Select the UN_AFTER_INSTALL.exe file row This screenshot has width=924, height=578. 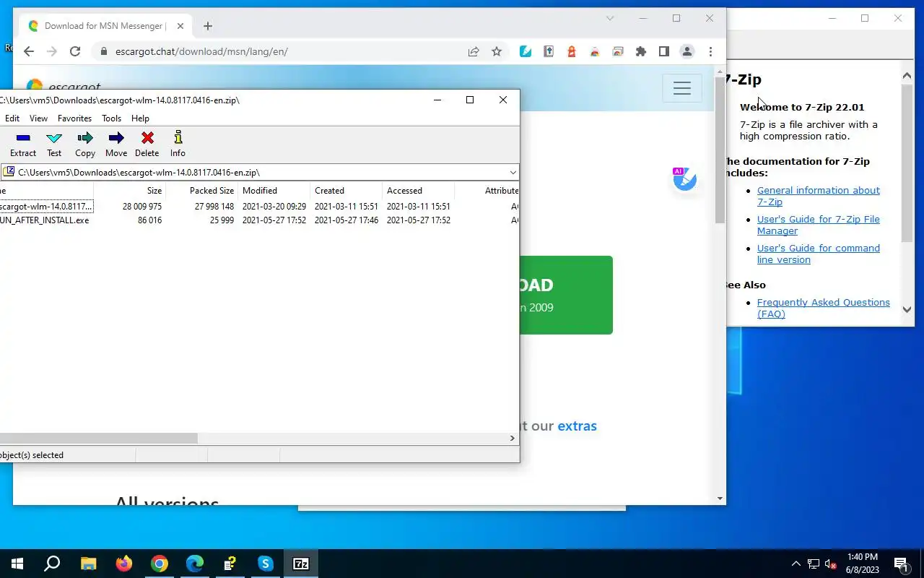pos(259,220)
